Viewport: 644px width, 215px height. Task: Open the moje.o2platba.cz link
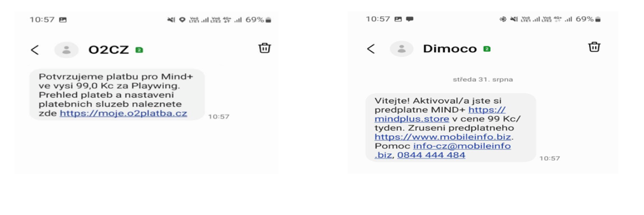123,113
